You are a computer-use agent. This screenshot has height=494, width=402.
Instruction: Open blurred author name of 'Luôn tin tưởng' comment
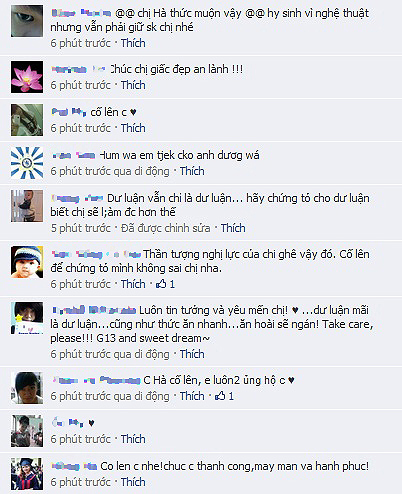pyautogui.click(x=94, y=310)
